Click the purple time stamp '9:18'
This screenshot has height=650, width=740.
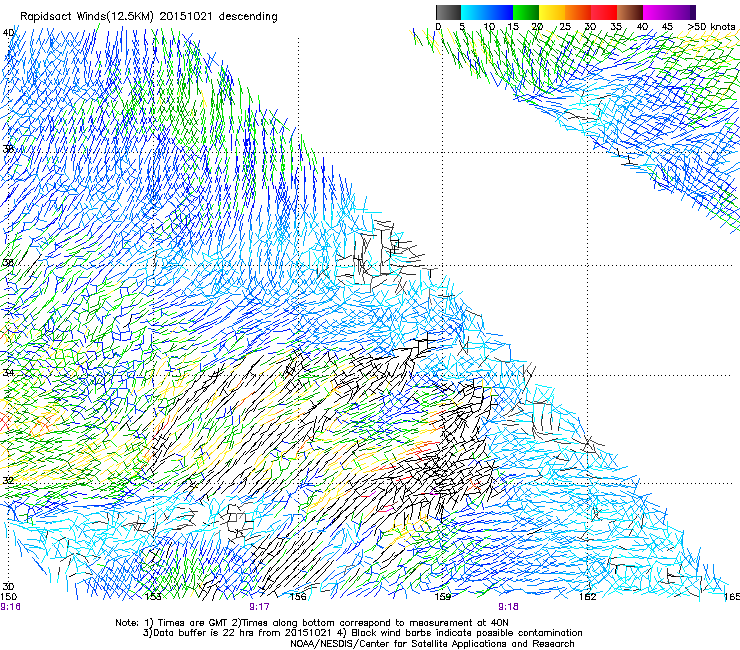tap(508, 607)
